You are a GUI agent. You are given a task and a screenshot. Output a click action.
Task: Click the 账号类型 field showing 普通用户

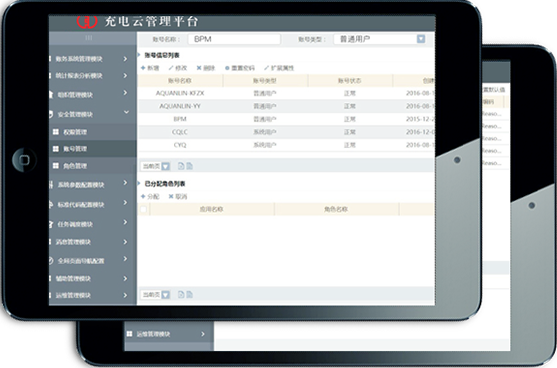tap(380, 39)
